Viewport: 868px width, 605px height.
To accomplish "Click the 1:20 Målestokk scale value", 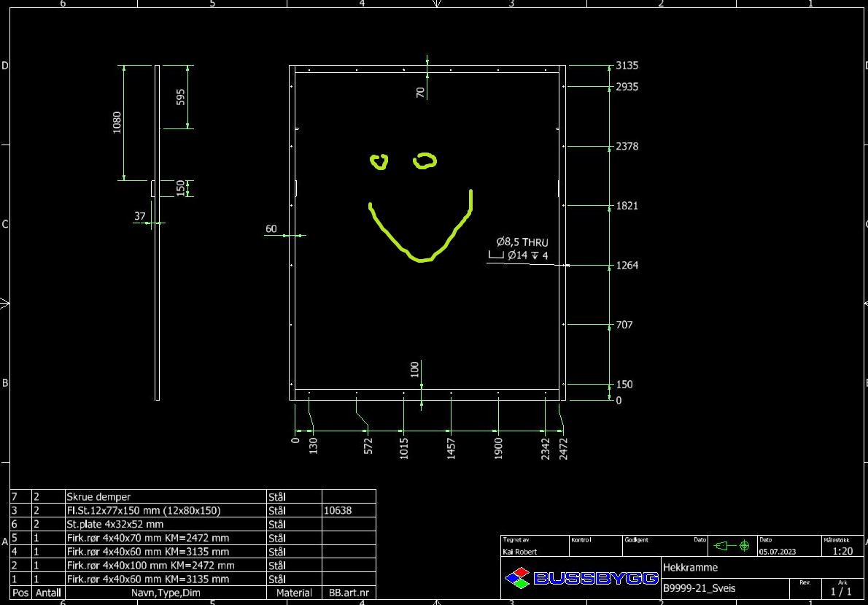I will 844,552.
